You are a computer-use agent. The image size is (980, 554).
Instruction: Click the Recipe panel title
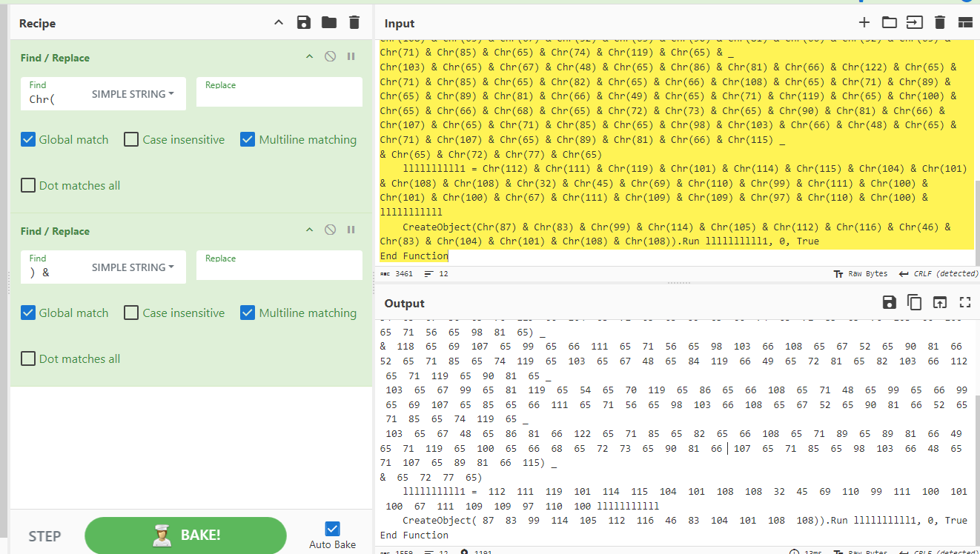[x=37, y=24]
